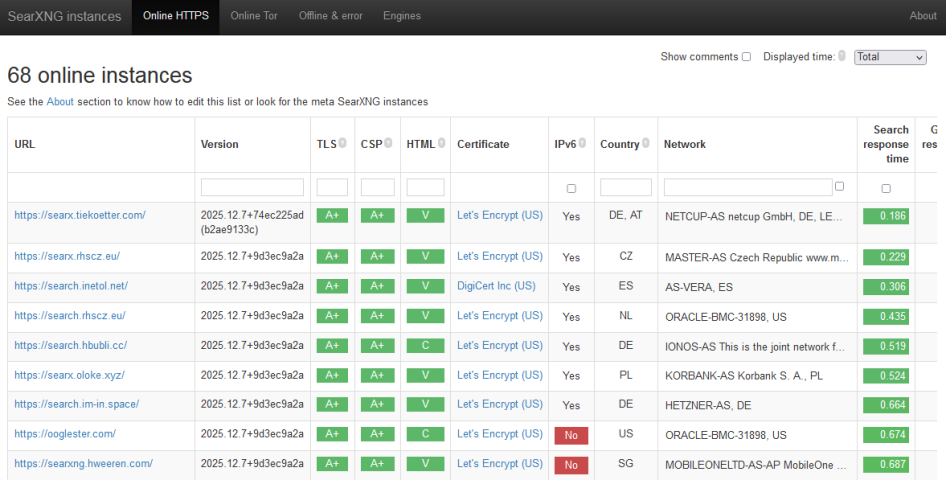Click the 0.186 response time bar
This screenshot has height=480, width=946.
coord(886,216)
